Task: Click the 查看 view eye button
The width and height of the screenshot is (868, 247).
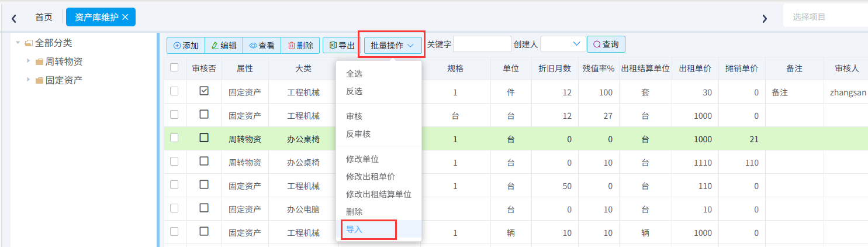Action: (262, 45)
